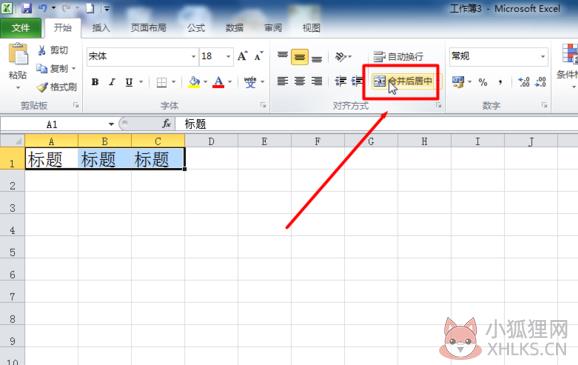Open the font name dropdown 宋体
The height and width of the screenshot is (365, 578).
pyautogui.click(x=193, y=56)
